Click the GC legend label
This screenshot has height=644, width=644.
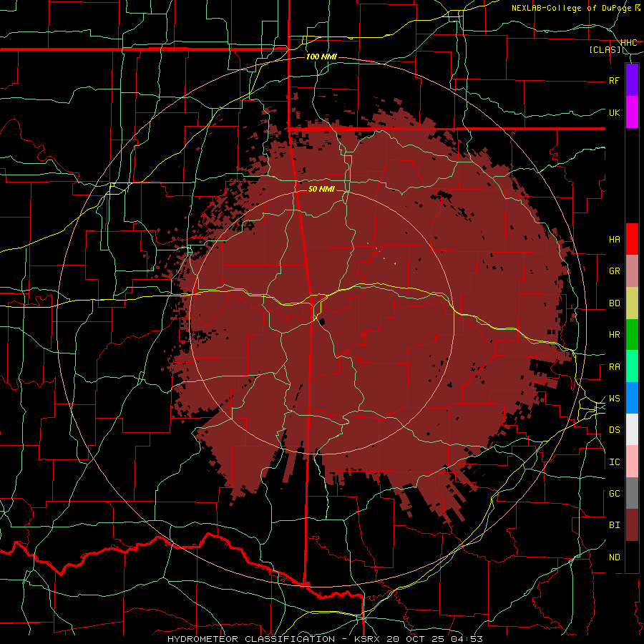(x=615, y=494)
